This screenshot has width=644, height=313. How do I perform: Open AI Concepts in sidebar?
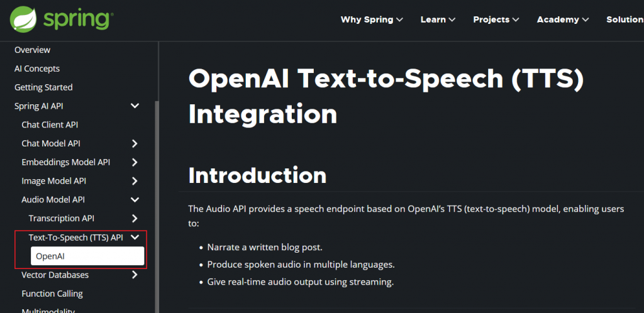click(x=37, y=69)
